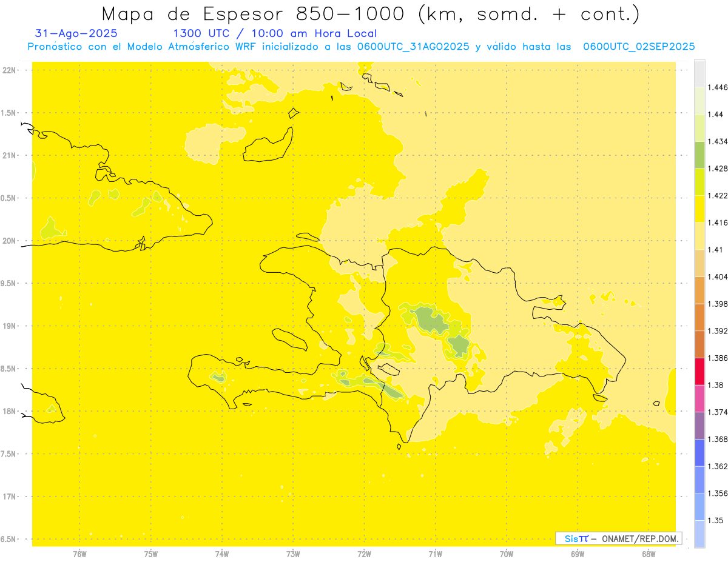Viewport: 728px width, 562px height.
Task: Click the legend value '1.416'
Action: tap(718, 222)
